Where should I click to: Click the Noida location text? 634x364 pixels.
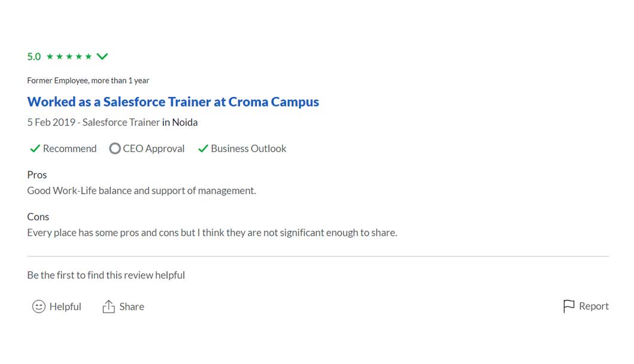(x=185, y=122)
